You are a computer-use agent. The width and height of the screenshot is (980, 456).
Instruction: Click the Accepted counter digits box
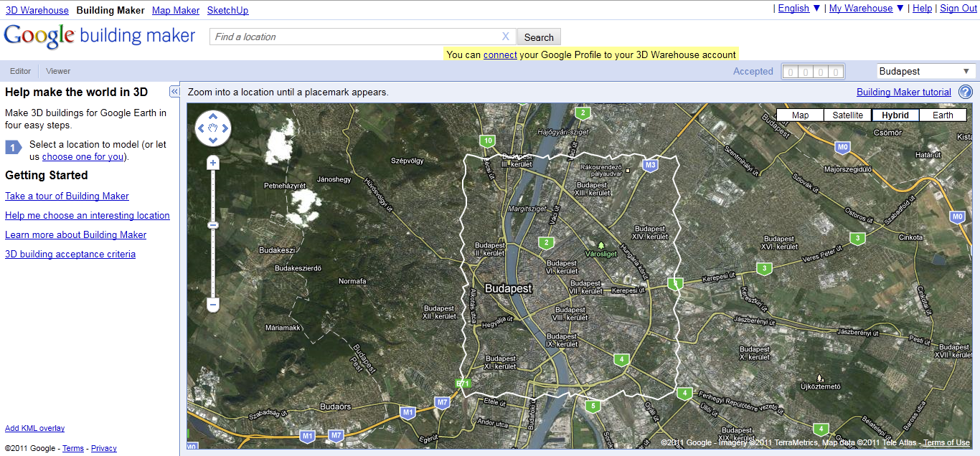[813, 72]
